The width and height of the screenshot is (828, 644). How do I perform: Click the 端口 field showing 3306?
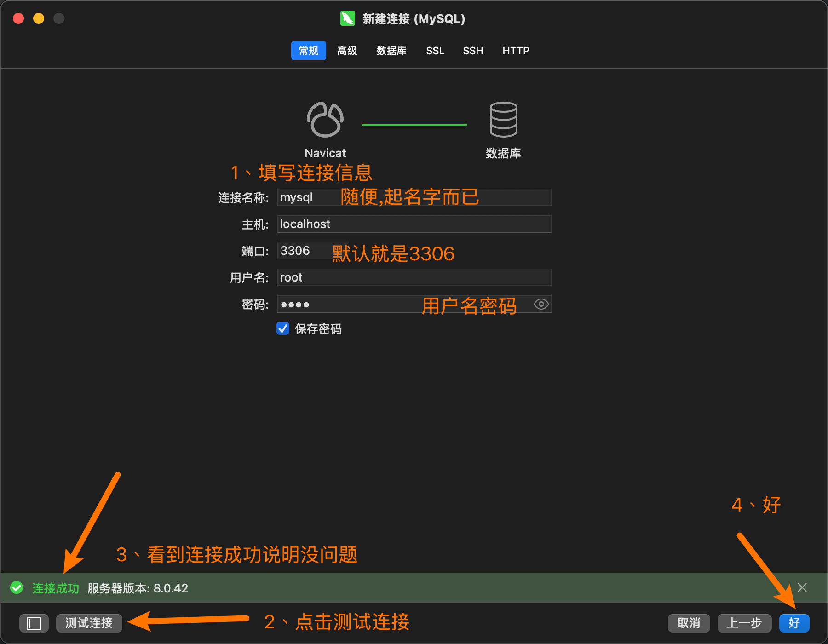tap(313, 251)
